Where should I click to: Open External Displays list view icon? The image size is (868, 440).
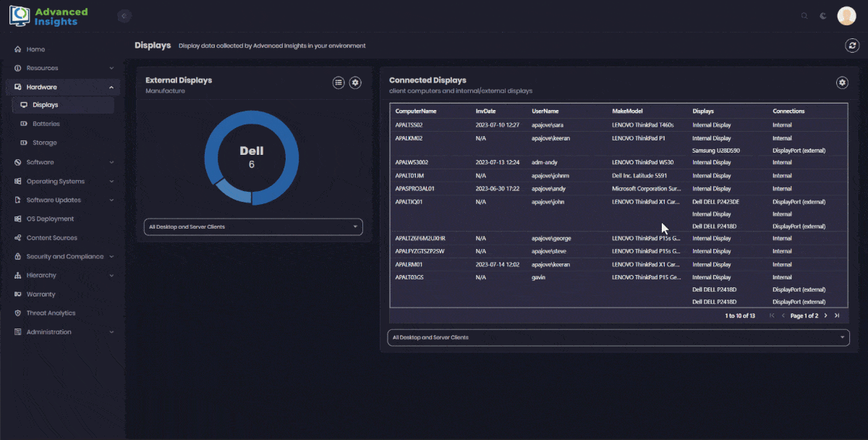[338, 82]
